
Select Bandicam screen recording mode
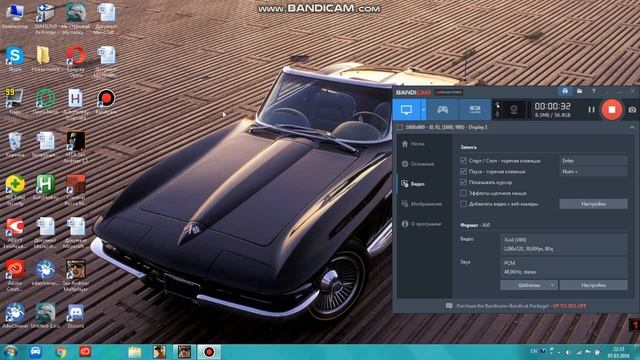point(406,109)
